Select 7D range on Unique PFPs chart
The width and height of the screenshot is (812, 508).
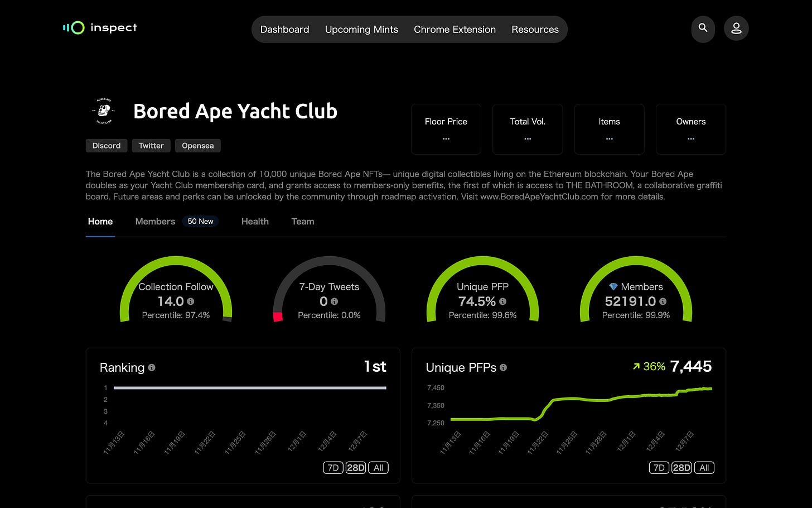pyautogui.click(x=659, y=468)
